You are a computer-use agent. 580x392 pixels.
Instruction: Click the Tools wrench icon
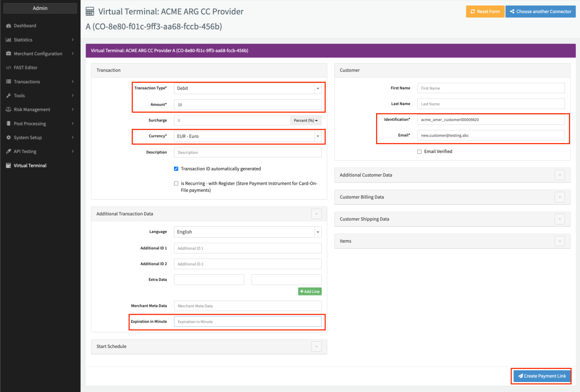[x=8, y=96]
